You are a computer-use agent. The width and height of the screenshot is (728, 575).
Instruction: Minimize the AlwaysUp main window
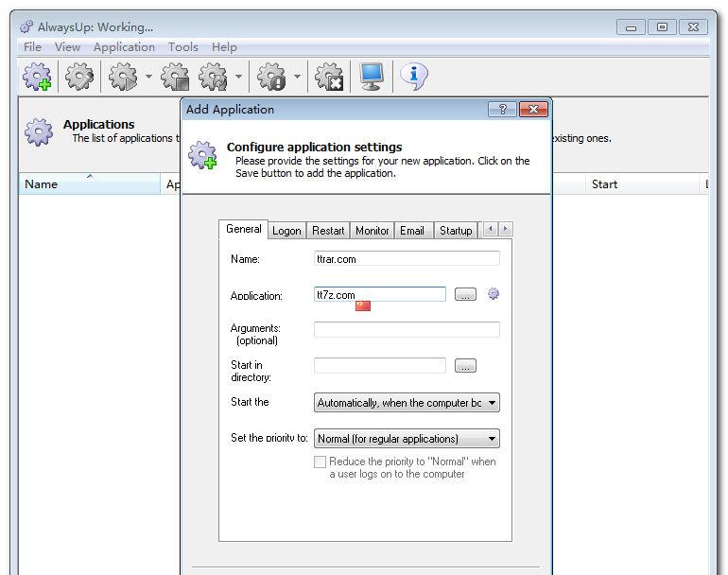pyautogui.click(x=631, y=27)
